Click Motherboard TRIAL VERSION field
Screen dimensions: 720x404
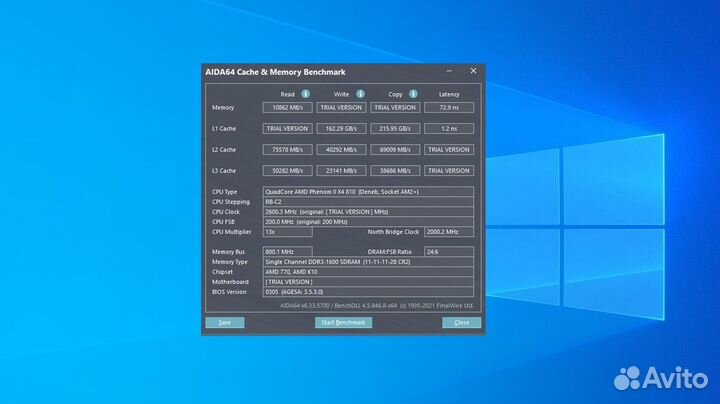368,282
